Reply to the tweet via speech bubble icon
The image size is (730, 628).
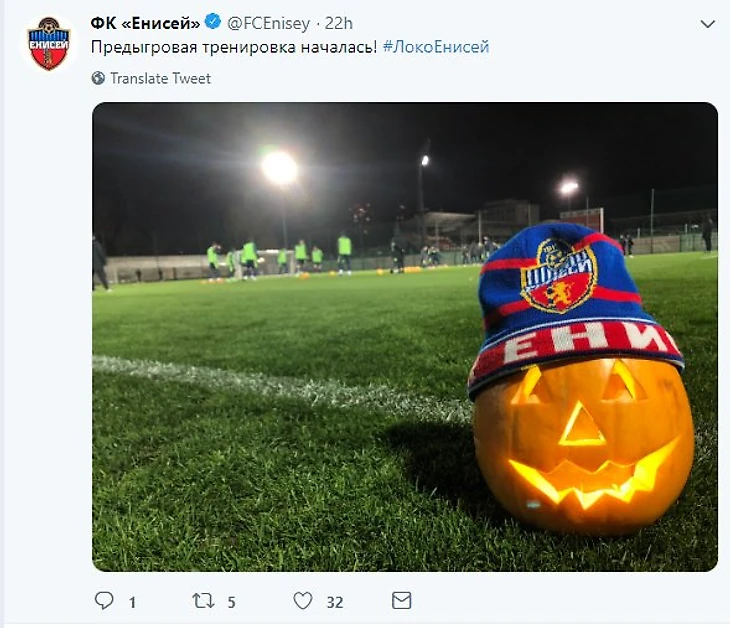(104, 600)
